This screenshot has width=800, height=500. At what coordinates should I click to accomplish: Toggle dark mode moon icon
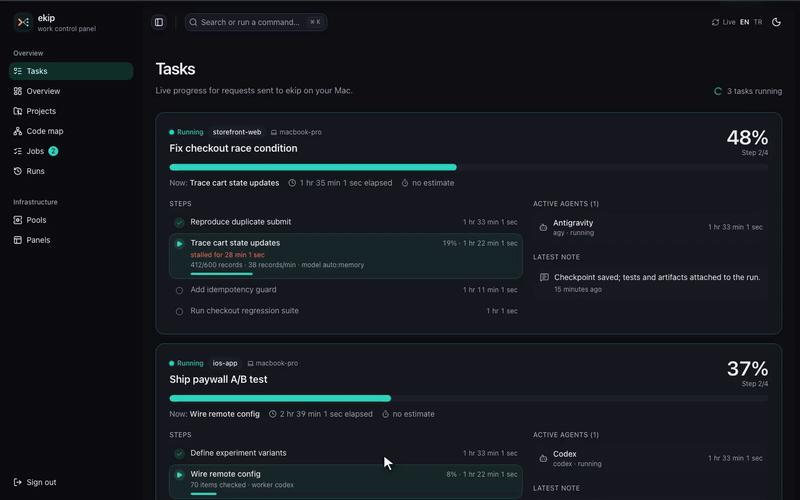[776, 22]
